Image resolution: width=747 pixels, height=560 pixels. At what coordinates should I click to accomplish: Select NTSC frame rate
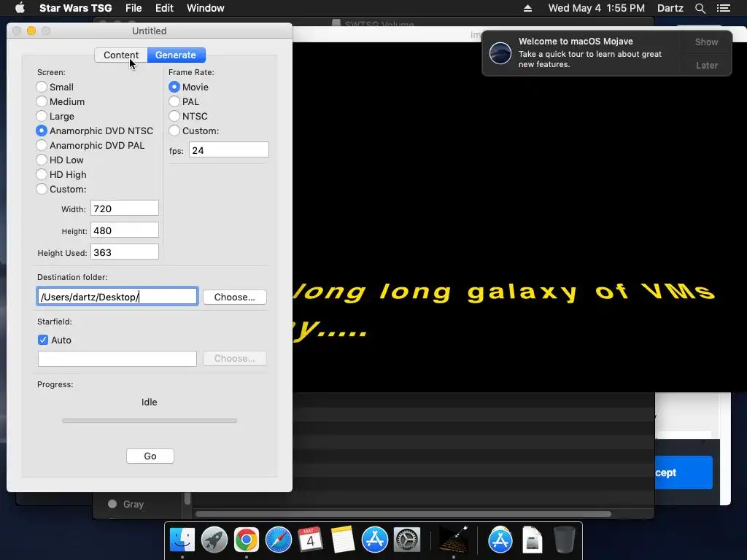(174, 116)
